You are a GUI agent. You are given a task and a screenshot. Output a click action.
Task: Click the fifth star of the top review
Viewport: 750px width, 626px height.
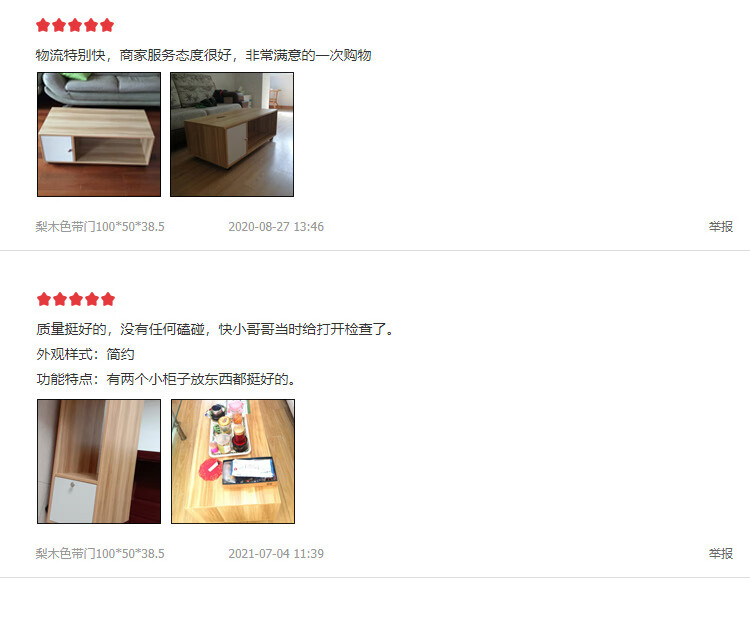coord(107,25)
